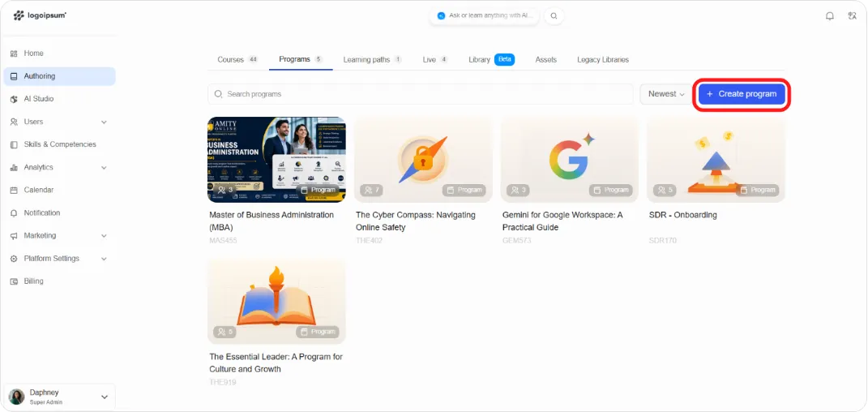This screenshot has width=868, height=412.
Task: Click the plus icon on Create program
Action: (710, 94)
